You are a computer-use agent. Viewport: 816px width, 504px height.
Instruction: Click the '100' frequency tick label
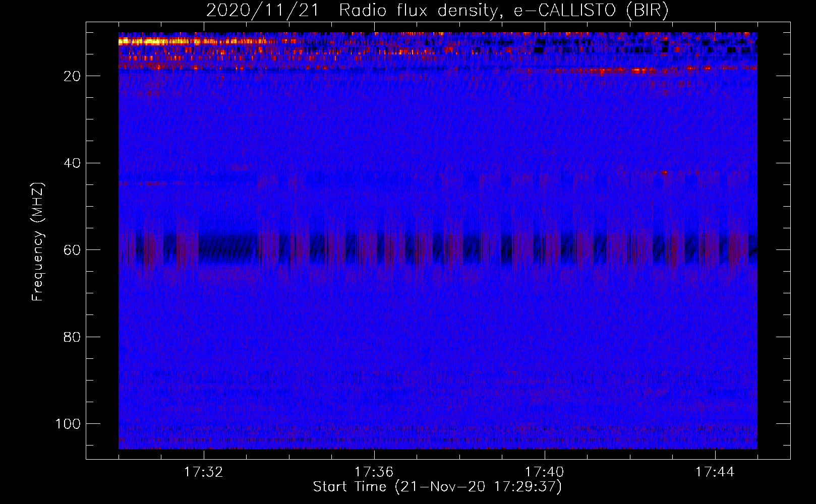(x=68, y=424)
